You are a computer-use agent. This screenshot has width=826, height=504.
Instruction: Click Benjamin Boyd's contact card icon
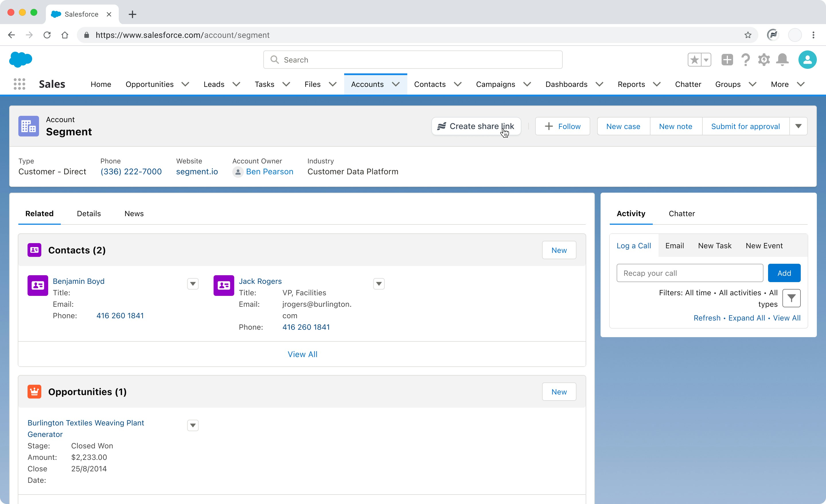tap(38, 286)
